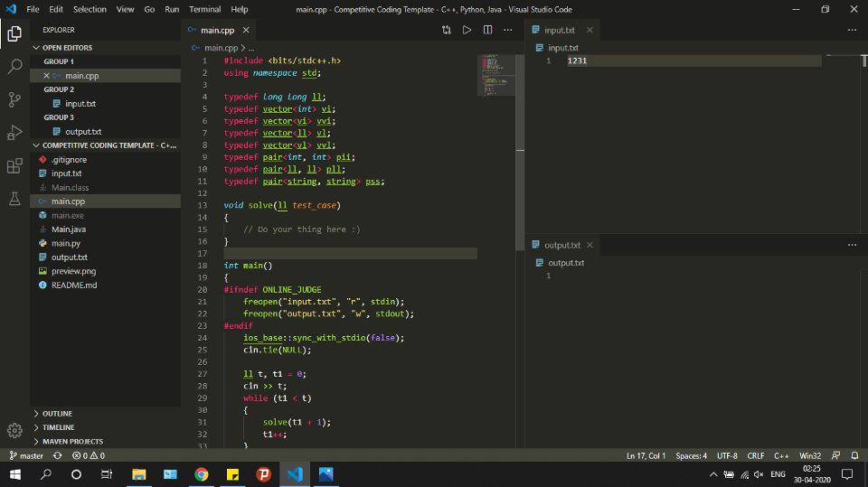Switch to the output.txt editor tab
The image size is (868, 487).
point(561,245)
